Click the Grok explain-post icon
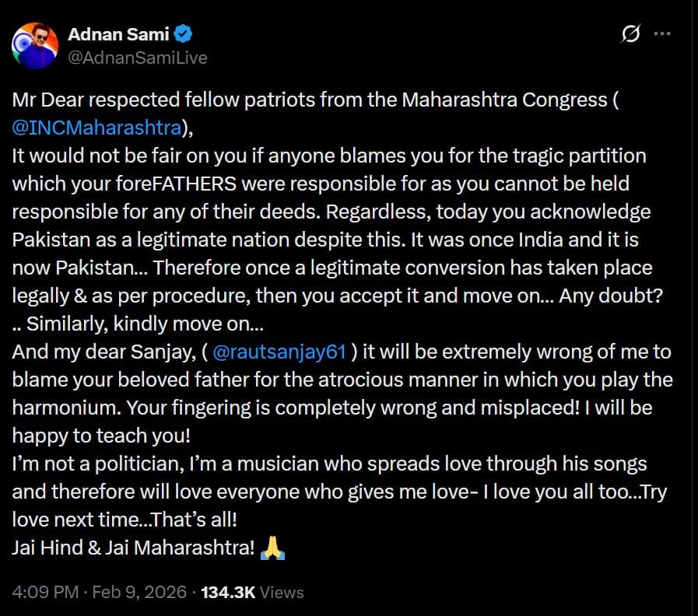The height and width of the screenshot is (616, 698). pyautogui.click(x=631, y=34)
